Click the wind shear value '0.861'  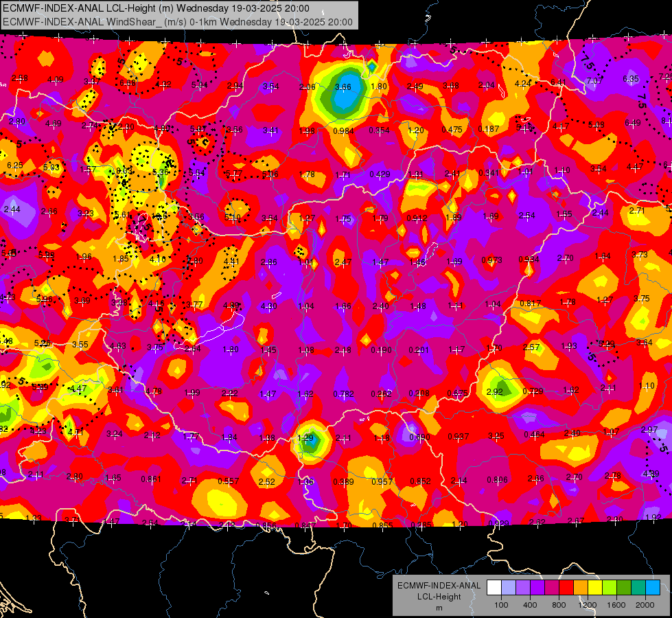(x=151, y=479)
